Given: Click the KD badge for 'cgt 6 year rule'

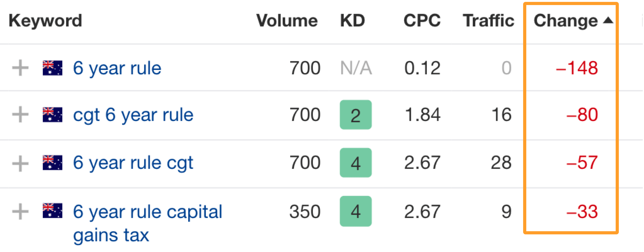Looking at the screenshot, I should [356, 115].
